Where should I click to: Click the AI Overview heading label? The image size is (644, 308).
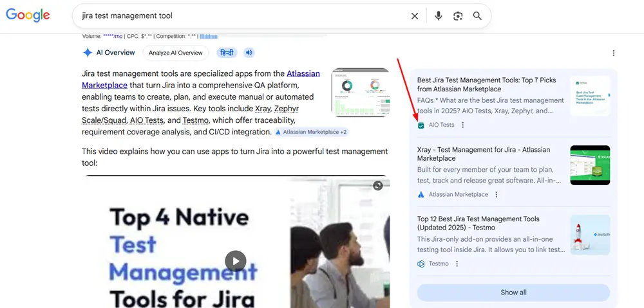click(x=115, y=53)
